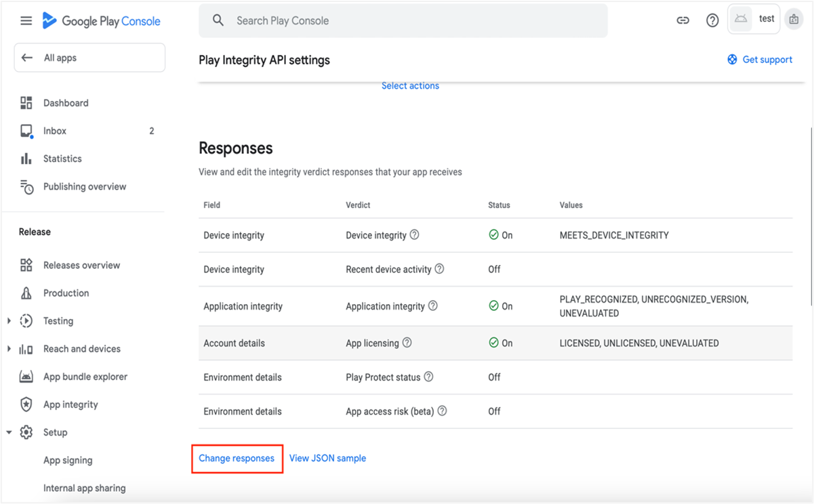The height and width of the screenshot is (504, 814).
Task: Go to App integrity
Action: (x=70, y=404)
